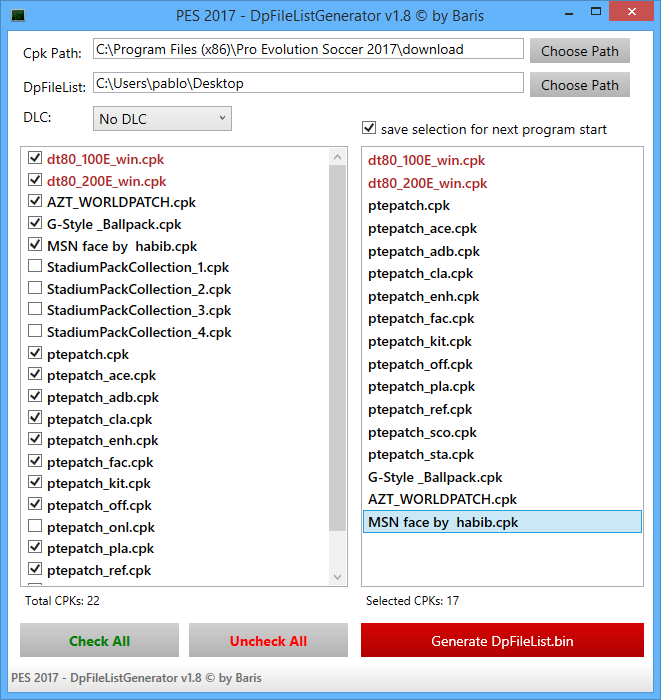This screenshot has height=700, width=661.
Task: Click the Cpk Path input field
Action: (308, 49)
